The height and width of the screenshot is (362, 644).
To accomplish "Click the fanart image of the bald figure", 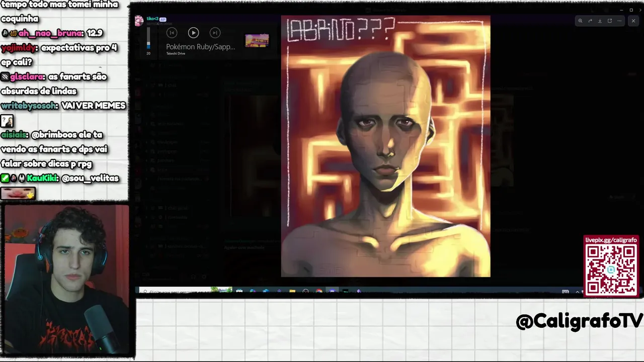I will (x=385, y=146).
